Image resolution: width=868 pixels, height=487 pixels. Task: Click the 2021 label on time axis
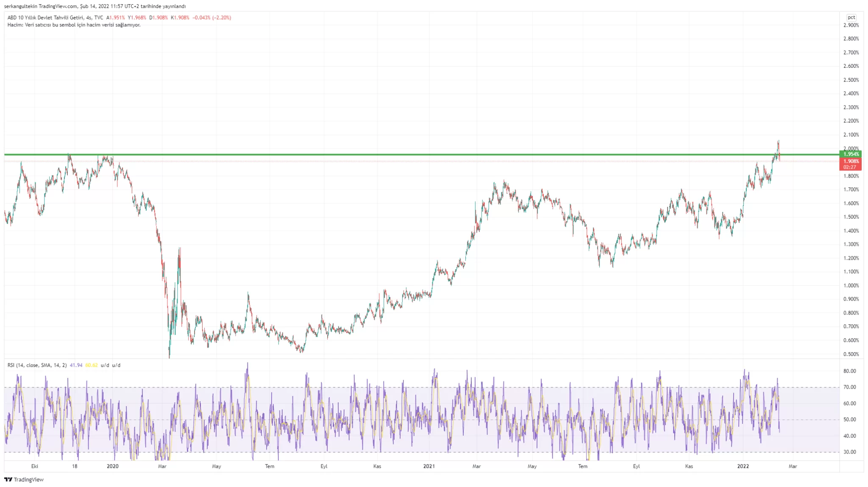(429, 466)
